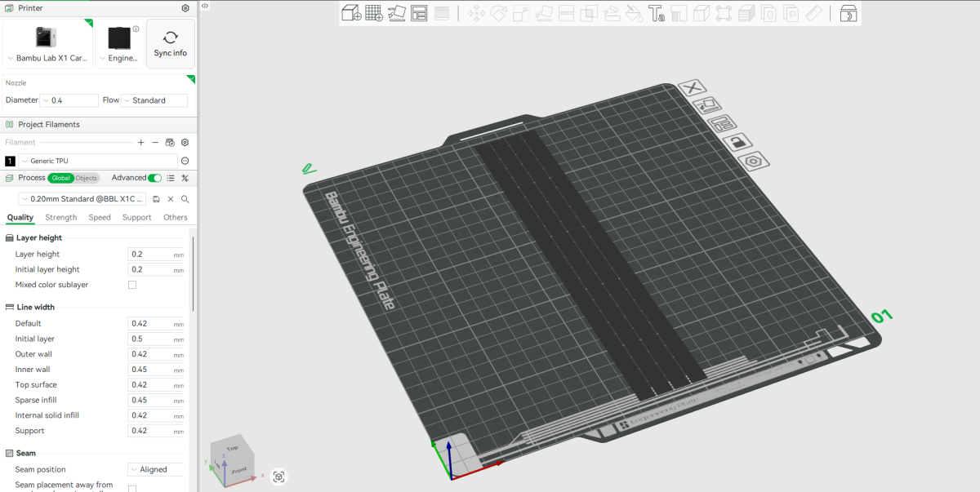The image size is (980, 492).
Task: Open the Speed tab
Action: (100, 217)
